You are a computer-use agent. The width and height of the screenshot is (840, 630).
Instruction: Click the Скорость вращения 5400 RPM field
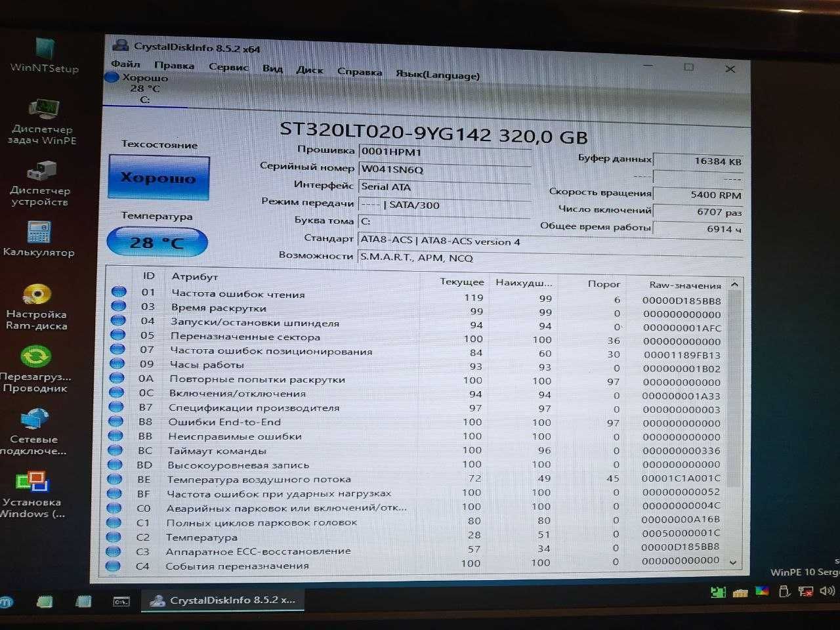[x=698, y=195]
